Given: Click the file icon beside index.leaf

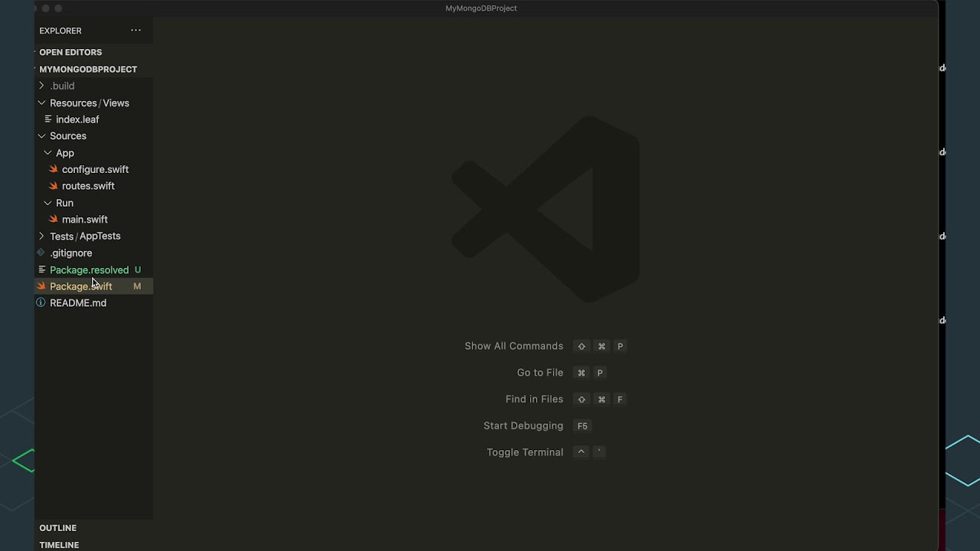Looking at the screenshot, I should [x=48, y=119].
